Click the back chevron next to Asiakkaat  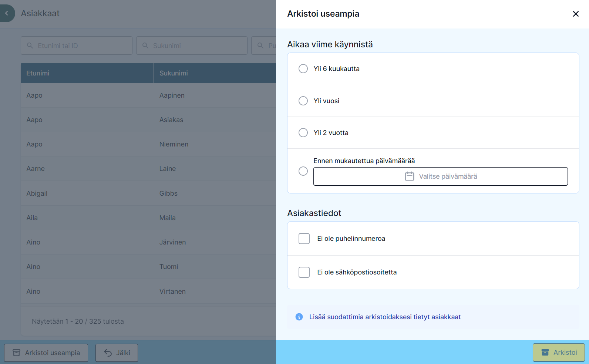(6, 13)
